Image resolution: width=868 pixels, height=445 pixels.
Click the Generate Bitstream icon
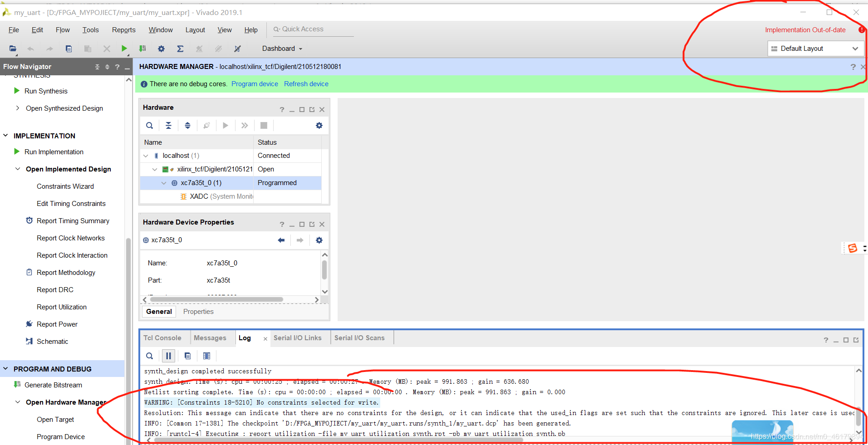click(x=17, y=385)
